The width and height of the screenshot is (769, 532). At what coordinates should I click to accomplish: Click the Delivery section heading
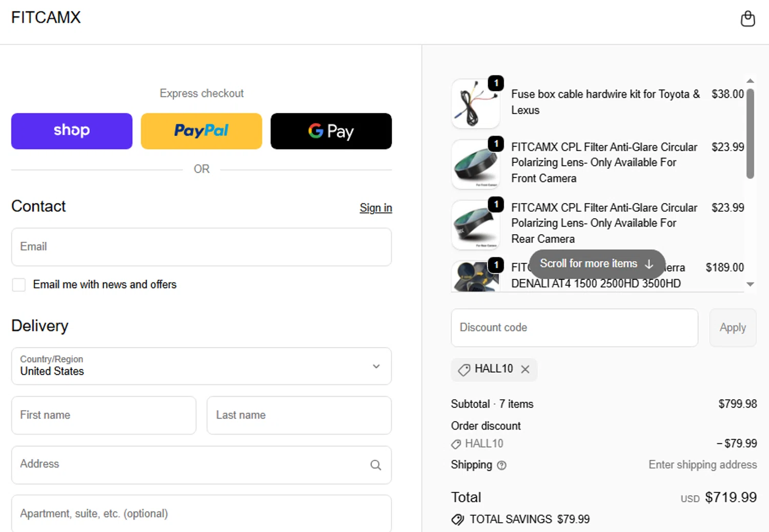tap(40, 326)
